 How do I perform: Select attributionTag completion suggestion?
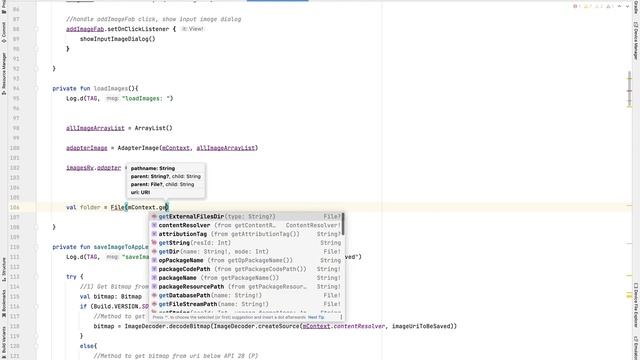click(246, 234)
